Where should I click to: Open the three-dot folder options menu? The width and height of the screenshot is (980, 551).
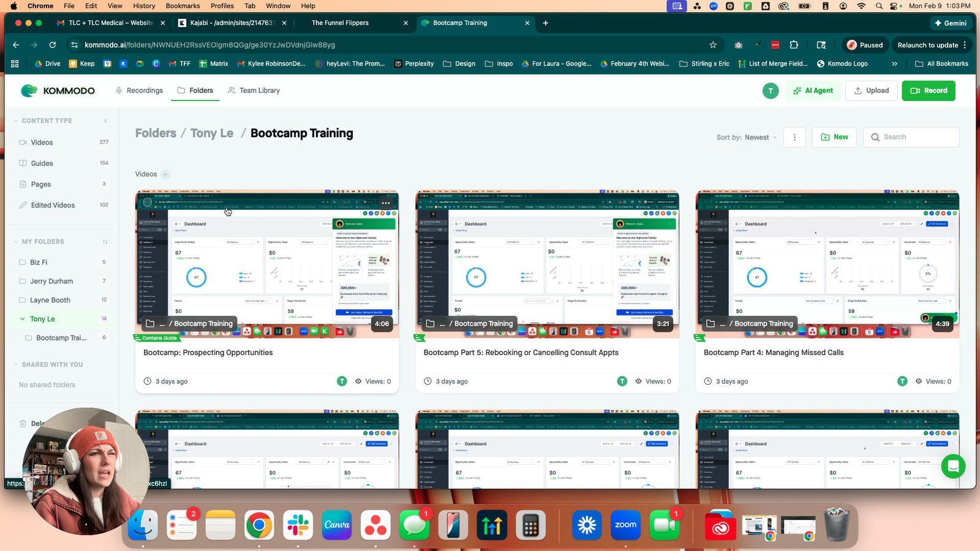794,137
